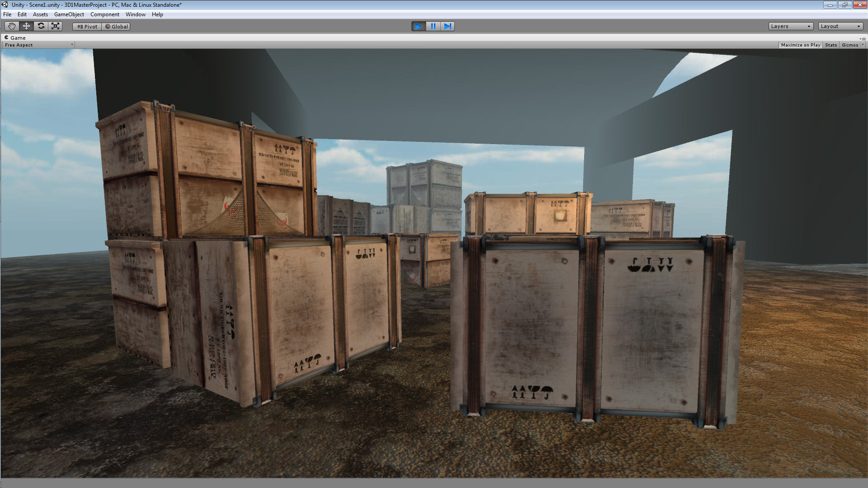Select the Rotate tool
868x488 pixels.
[x=41, y=26]
